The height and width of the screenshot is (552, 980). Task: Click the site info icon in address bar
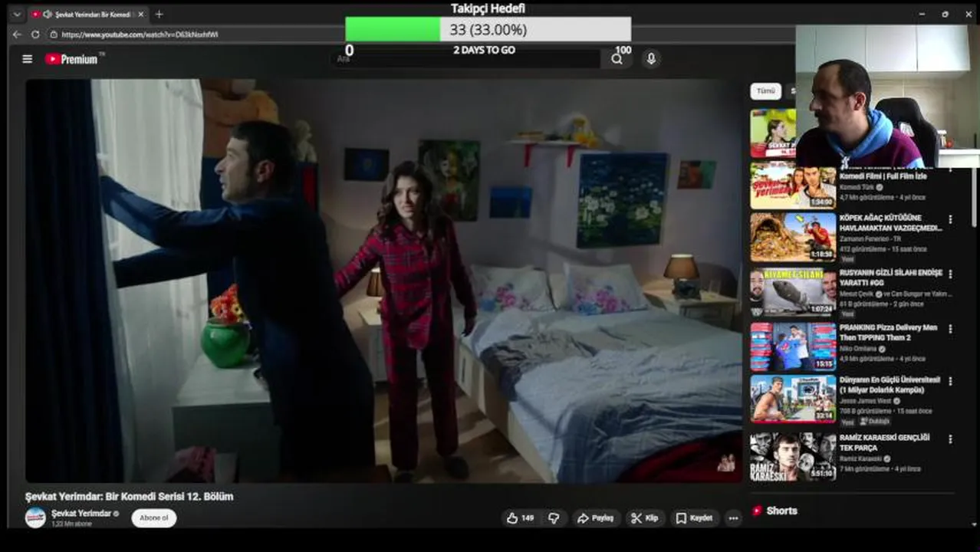tap(54, 34)
